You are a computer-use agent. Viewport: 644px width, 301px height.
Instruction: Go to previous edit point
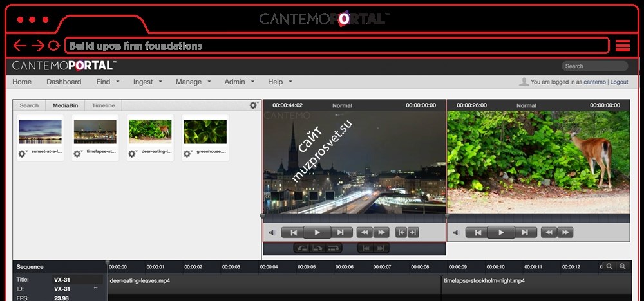coord(366,248)
